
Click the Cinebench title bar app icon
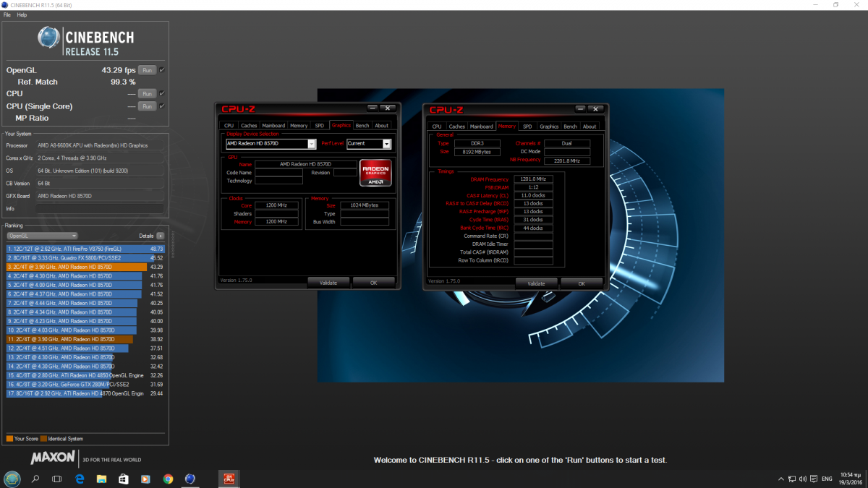pos(6,5)
